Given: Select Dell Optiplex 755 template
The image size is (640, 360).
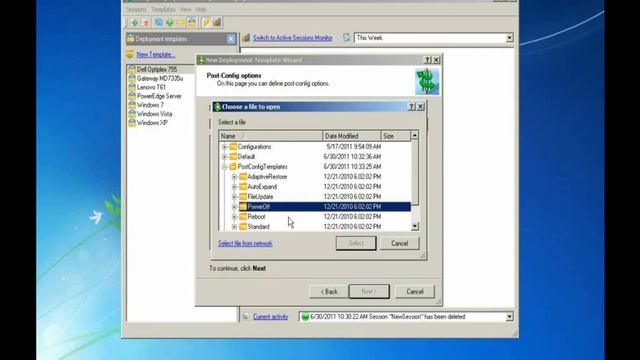Looking at the screenshot, I should [x=157, y=69].
